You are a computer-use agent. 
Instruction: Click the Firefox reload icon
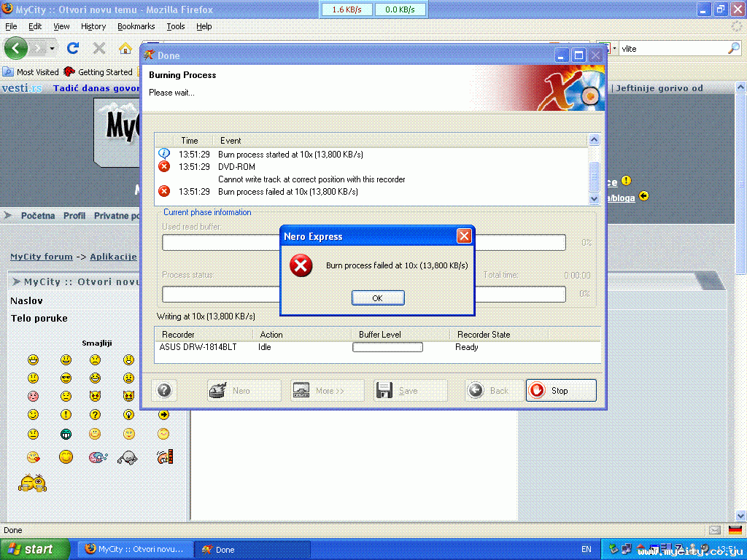pos(73,48)
